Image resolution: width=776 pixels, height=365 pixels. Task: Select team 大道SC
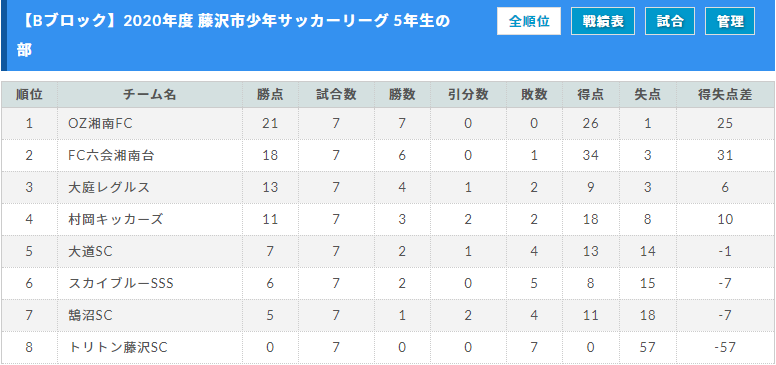[91, 251]
